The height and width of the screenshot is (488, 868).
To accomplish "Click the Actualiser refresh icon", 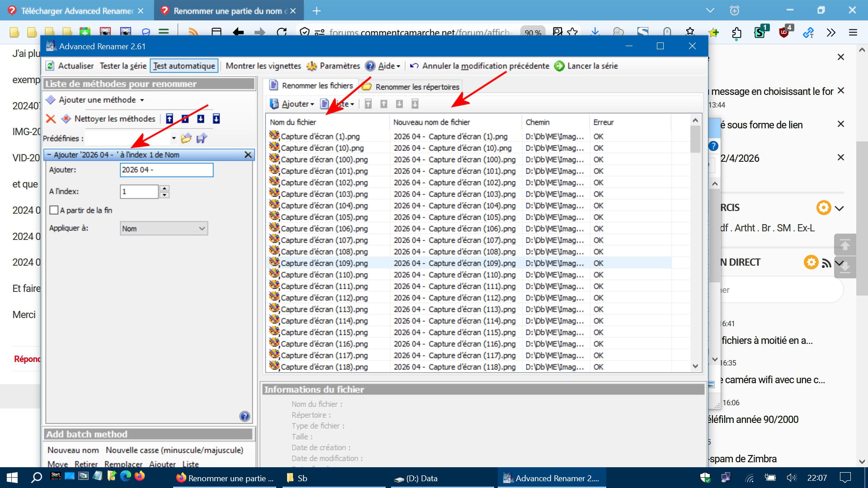I will (51, 66).
